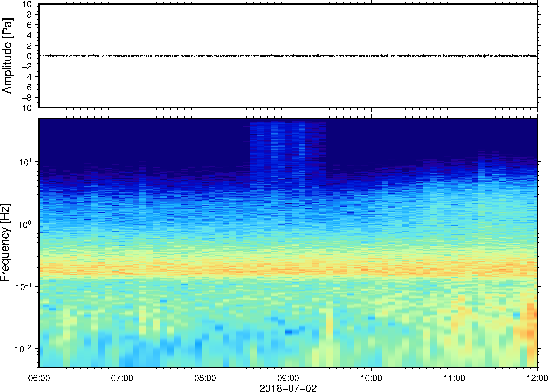Click the amplitude tick label '8'
The width and height of the screenshot is (548, 392).
click(x=30, y=14)
